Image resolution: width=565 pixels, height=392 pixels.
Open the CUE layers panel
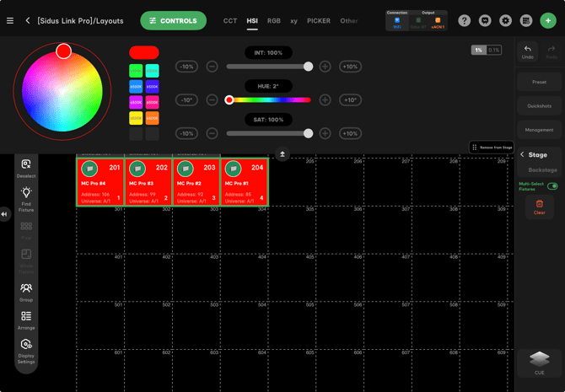click(x=540, y=360)
